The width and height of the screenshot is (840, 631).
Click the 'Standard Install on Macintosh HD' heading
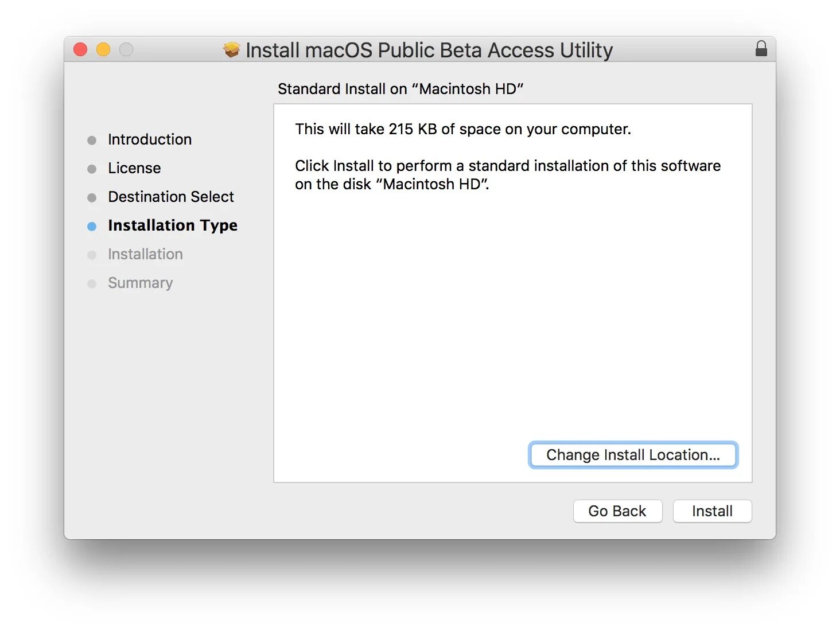tap(400, 89)
